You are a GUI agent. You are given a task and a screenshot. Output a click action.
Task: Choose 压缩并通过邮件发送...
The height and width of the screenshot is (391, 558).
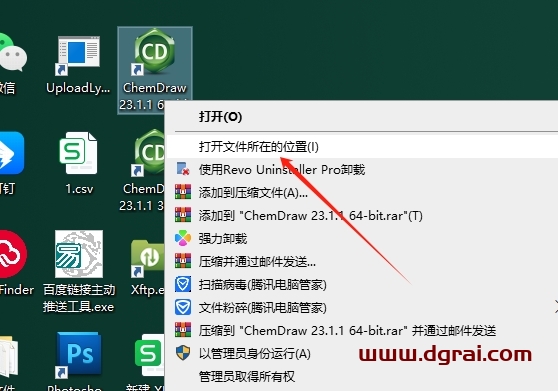tap(362, 261)
